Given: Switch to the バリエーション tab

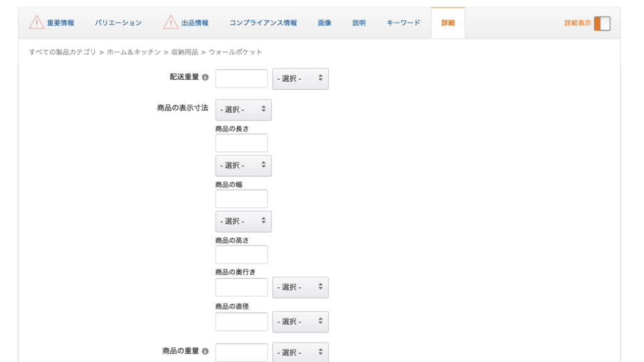Looking at the screenshot, I should [118, 23].
